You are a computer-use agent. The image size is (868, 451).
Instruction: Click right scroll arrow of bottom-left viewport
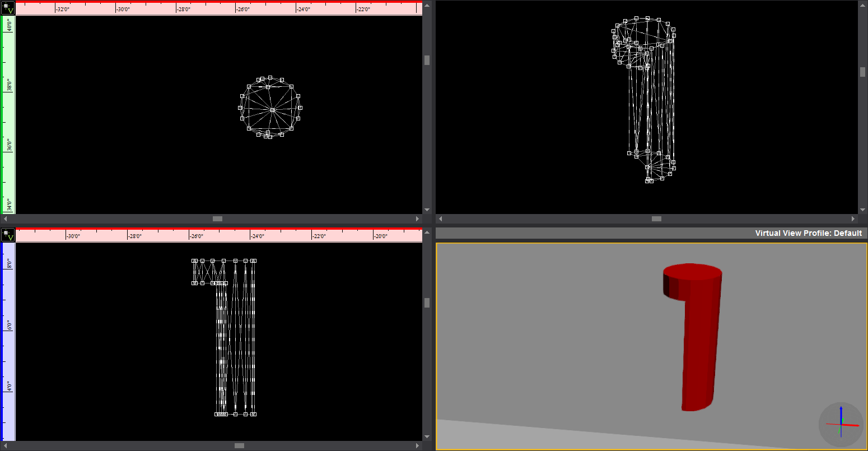click(417, 446)
